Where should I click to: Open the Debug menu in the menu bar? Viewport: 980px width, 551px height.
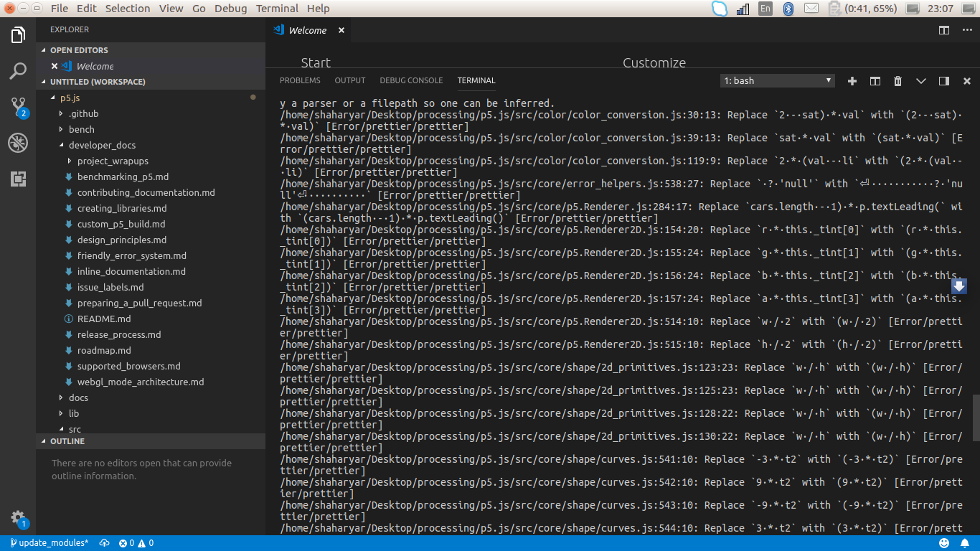[230, 8]
